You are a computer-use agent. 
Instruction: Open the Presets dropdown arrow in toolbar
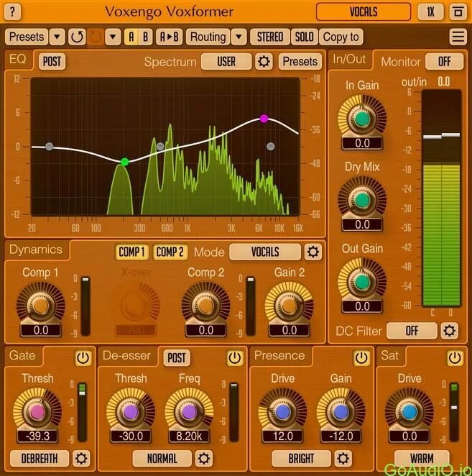57,37
